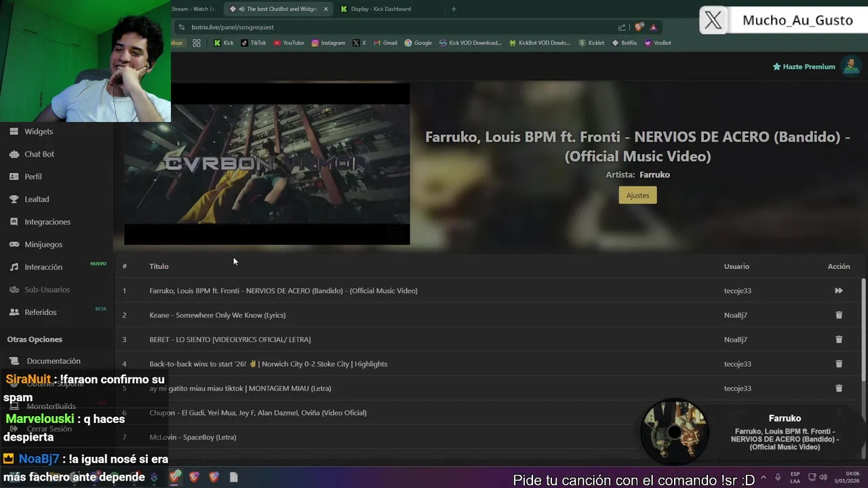Skip the current song NERVIOS DE ACERO
Image resolution: width=868 pixels, height=488 pixels.
839,291
